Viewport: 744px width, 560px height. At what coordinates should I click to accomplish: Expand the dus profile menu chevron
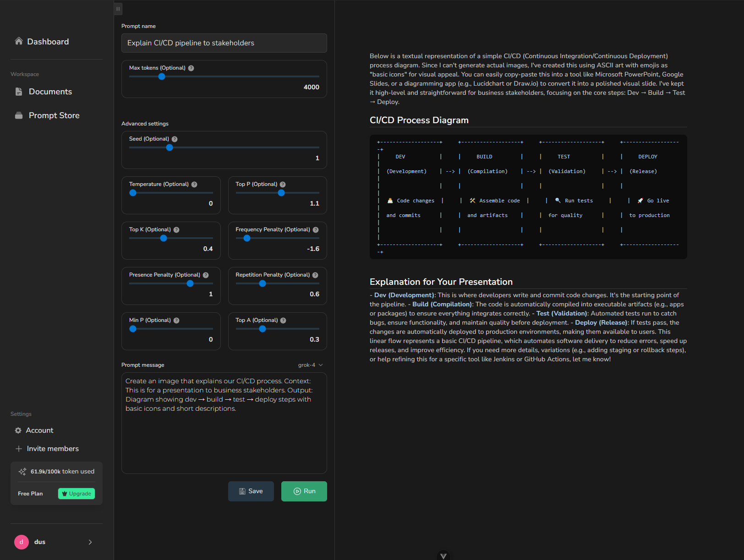tap(90, 542)
